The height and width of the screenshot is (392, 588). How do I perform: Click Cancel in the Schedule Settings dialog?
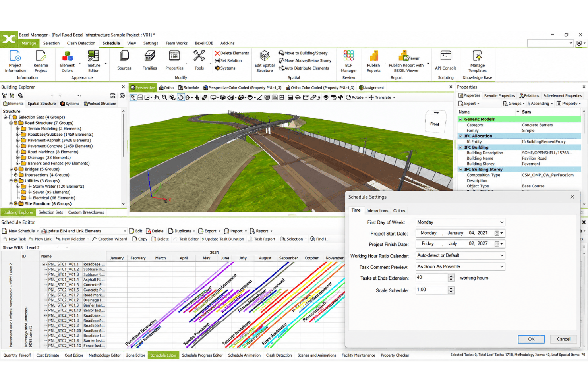click(563, 339)
